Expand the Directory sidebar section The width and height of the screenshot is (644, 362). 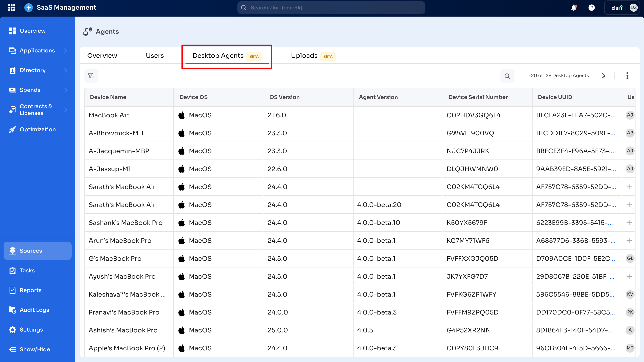click(x=66, y=70)
